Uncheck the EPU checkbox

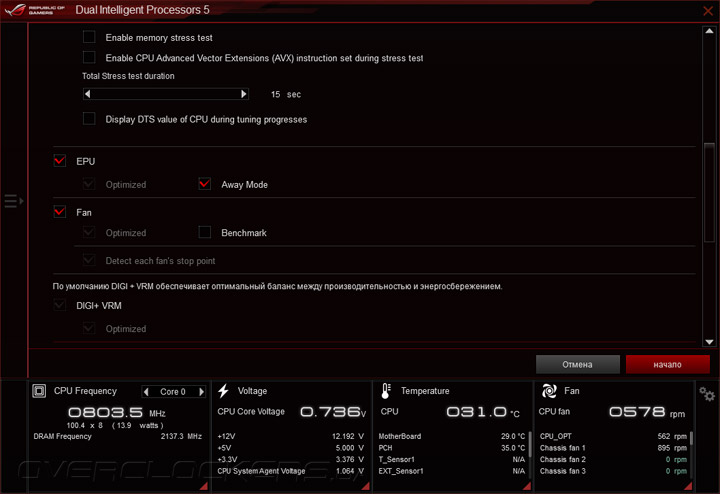pyautogui.click(x=60, y=161)
